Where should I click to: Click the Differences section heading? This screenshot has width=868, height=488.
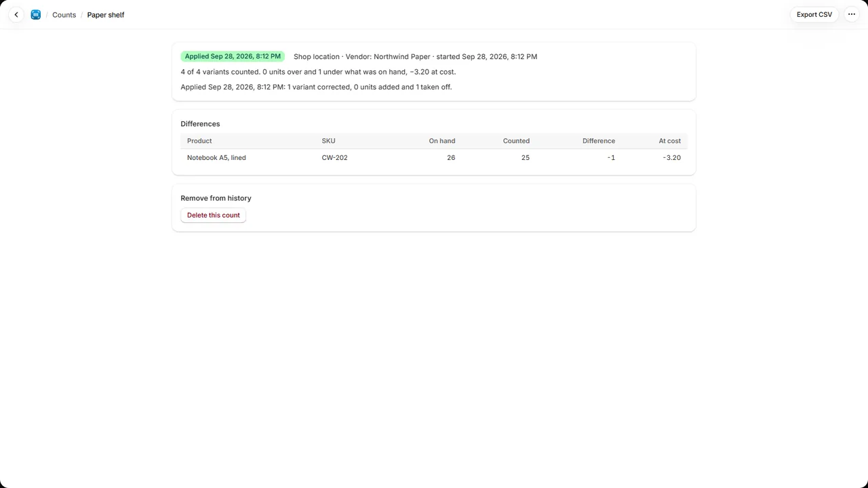(x=200, y=124)
